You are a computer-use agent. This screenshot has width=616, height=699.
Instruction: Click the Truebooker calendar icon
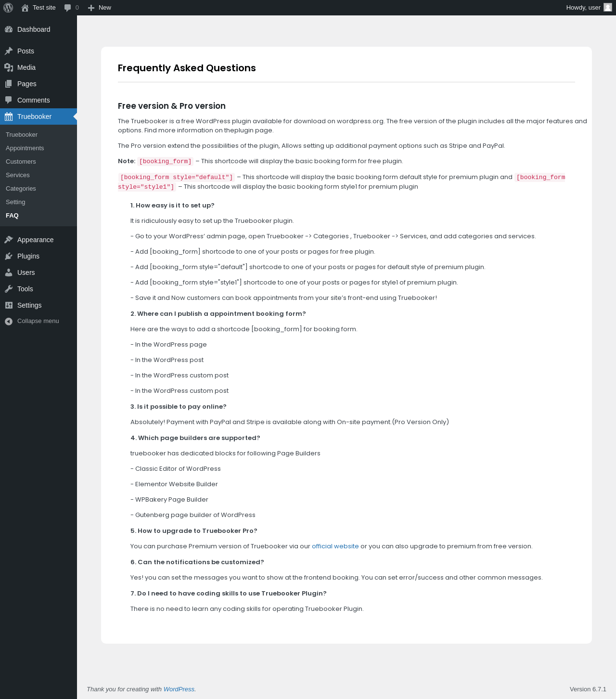9,116
